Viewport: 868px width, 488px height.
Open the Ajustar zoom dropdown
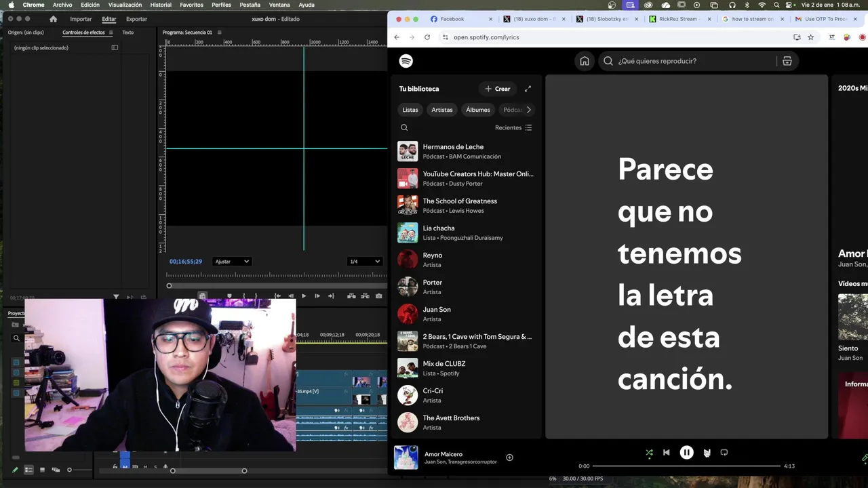(232, 262)
